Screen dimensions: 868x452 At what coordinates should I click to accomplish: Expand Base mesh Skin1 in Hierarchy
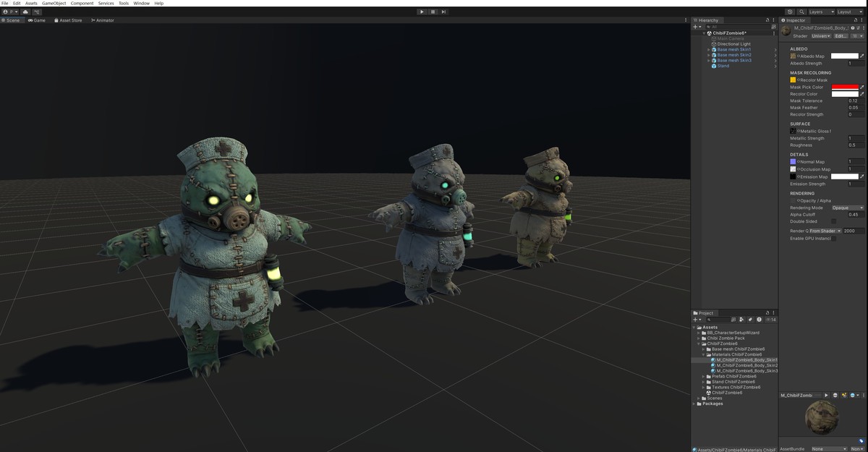point(709,49)
